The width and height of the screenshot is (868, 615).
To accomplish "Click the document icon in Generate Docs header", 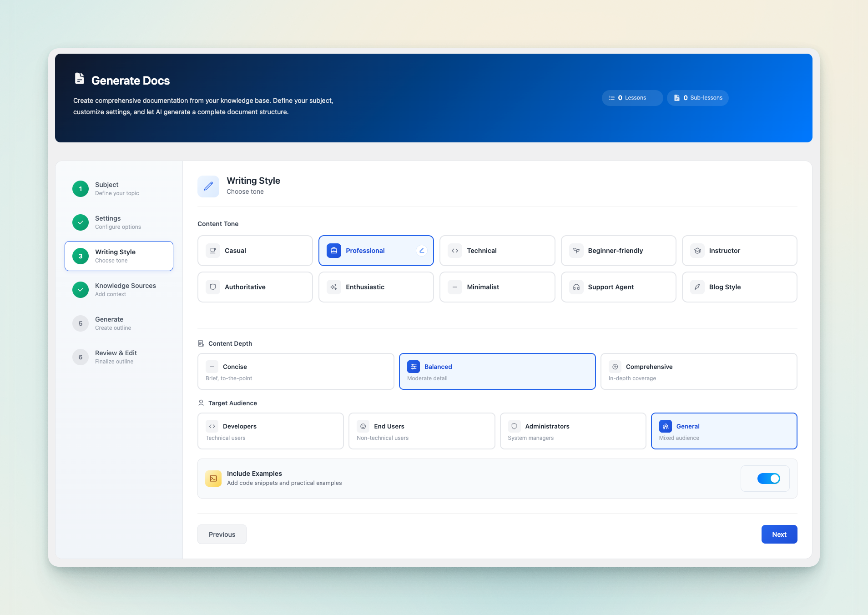I will (79, 78).
